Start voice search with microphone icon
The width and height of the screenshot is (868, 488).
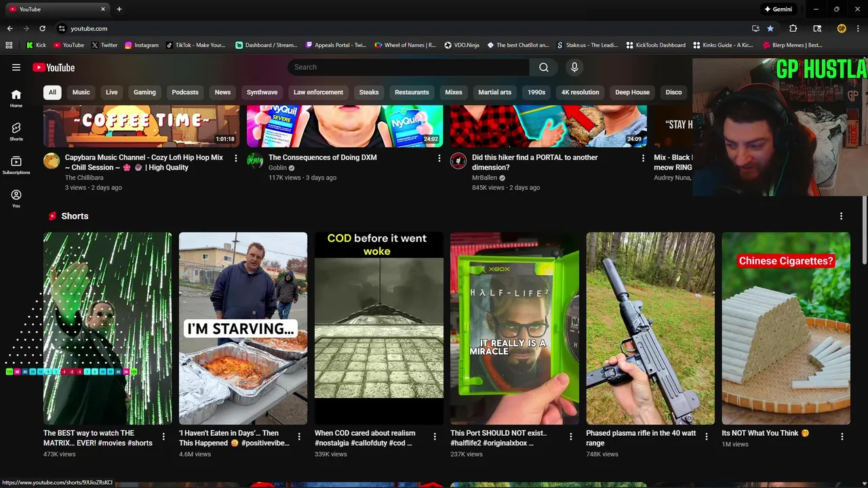point(574,67)
